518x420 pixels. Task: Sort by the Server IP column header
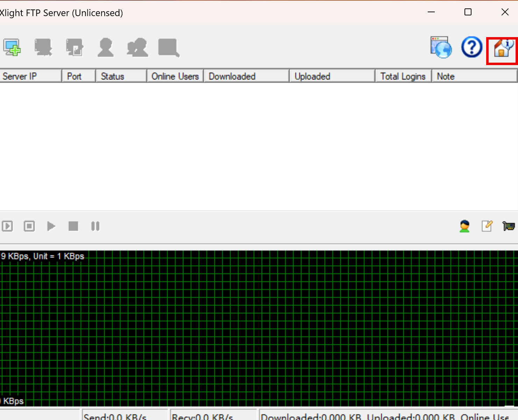[x=31, y=76]
